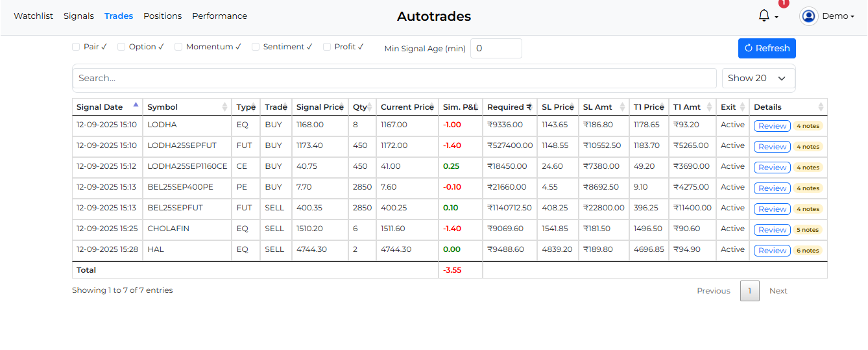Sort table by Required ₹ column

coord(510,107)
